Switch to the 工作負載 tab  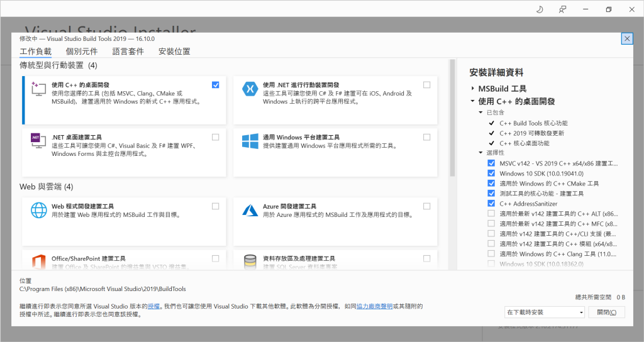36,52
